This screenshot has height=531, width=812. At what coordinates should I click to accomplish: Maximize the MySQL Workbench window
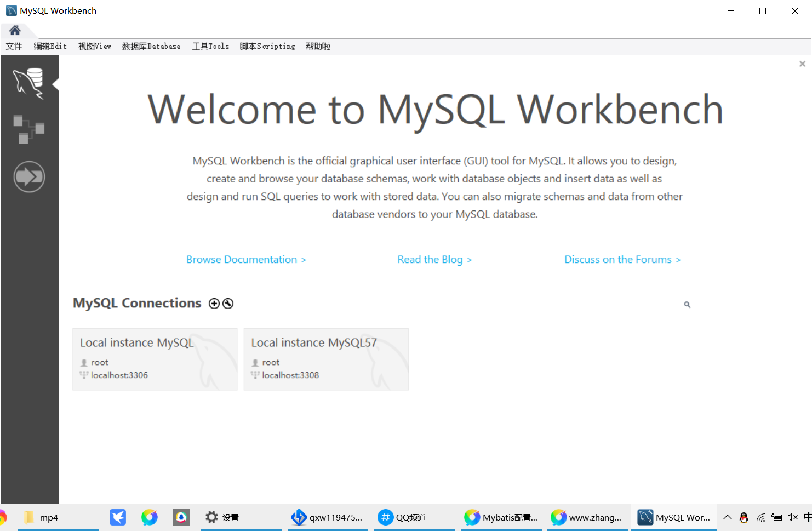click(x=763, y=11)
